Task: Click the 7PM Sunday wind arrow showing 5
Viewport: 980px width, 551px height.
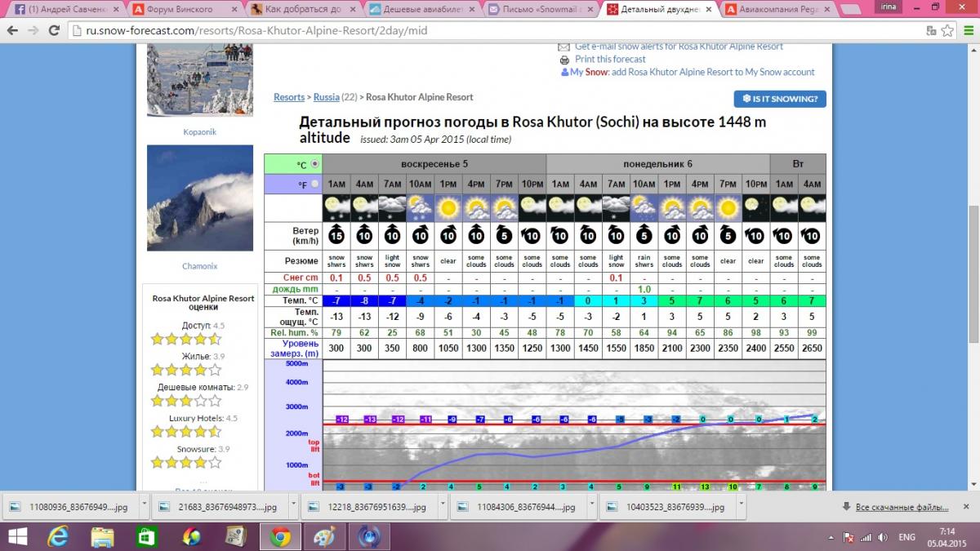Action: pyautogui.click(x=504, y=236)
